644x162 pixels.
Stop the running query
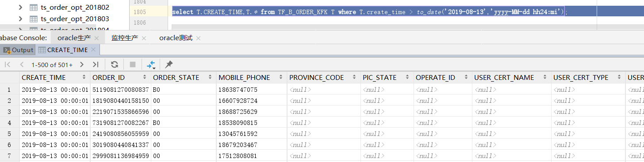pos(132,64)
